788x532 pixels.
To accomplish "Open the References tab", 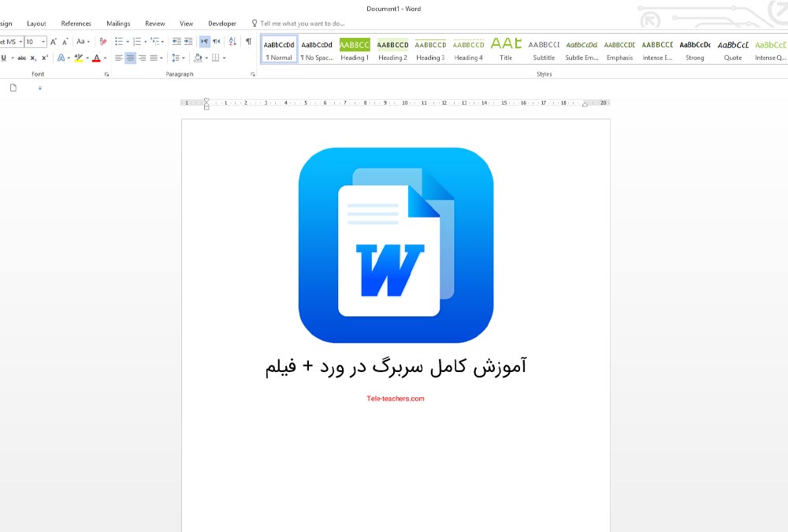I will coord(76,24).
